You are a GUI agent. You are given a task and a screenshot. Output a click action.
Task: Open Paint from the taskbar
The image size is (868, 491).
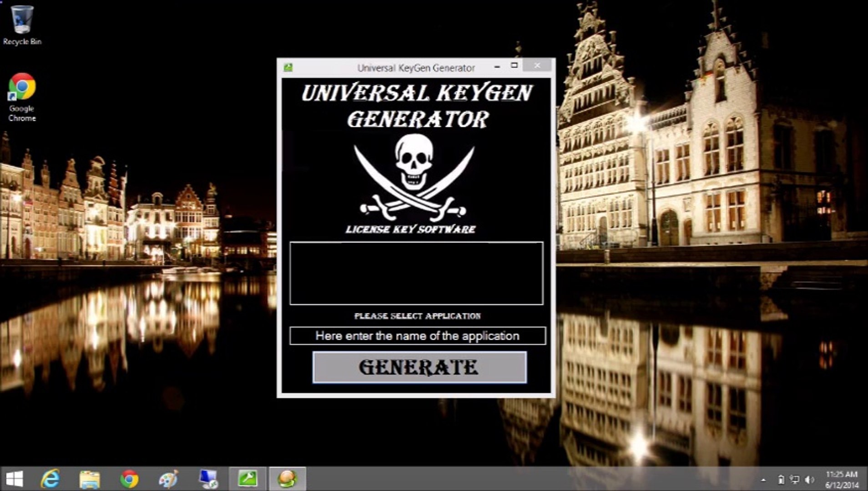click(169, 479)
